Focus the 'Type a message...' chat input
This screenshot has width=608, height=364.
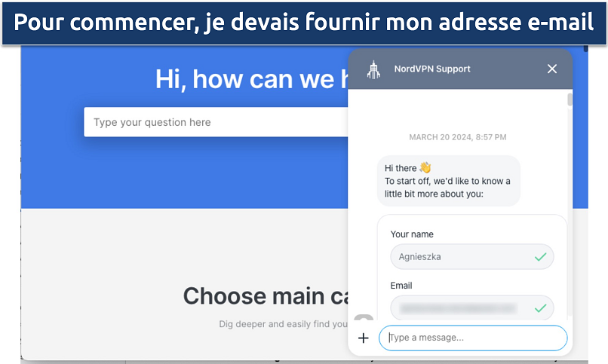[x=473, y=338]
